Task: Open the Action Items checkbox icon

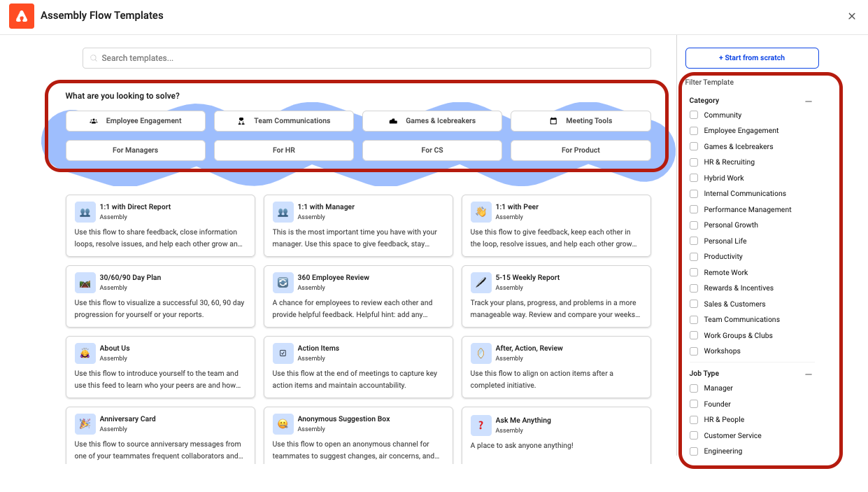Action: [283, 353]
